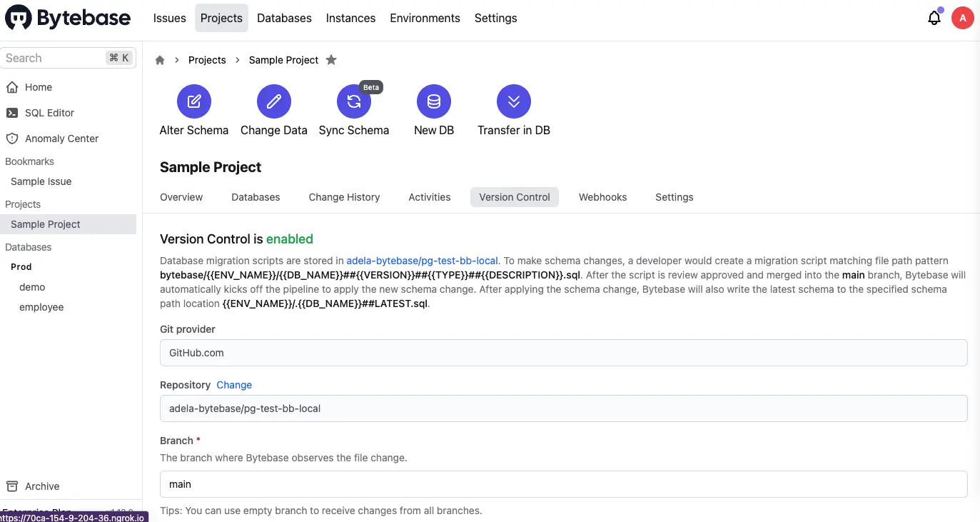The height and width of the screenshot is (522, 980).
Task: Switch to the Webhooks tab
Action: point(602,196)
